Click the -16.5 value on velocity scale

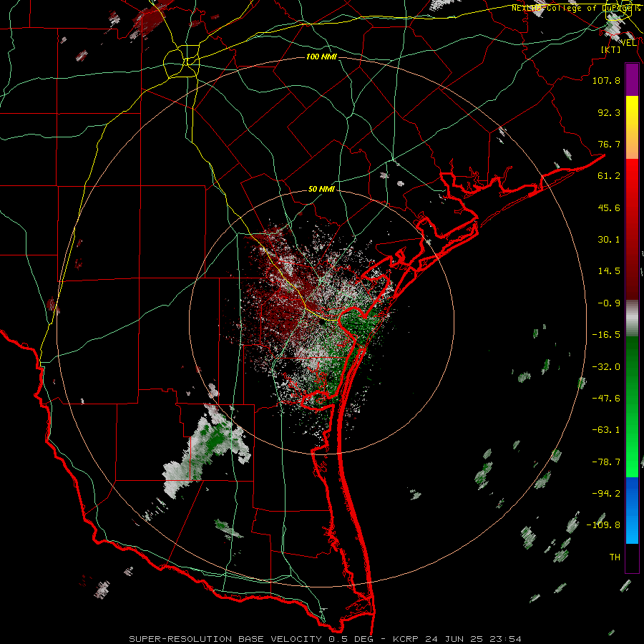tap(606, 335)
